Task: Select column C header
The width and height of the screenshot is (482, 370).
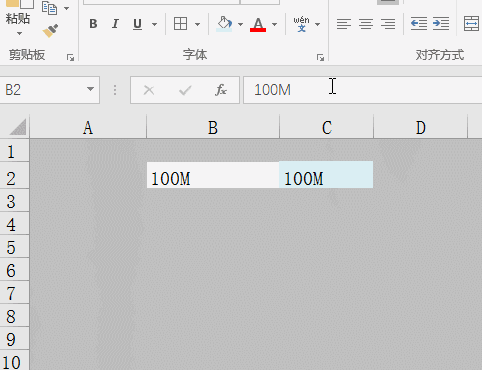Action: click(327, 127)
